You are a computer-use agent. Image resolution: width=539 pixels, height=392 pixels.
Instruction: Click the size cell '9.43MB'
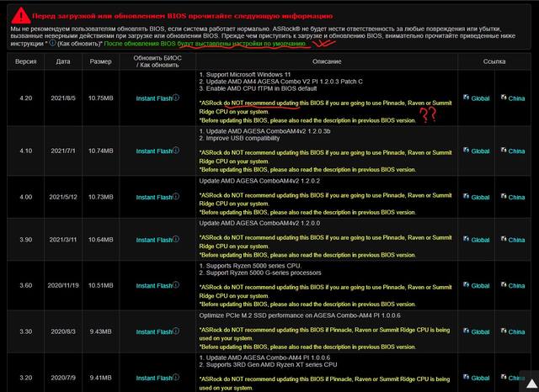[x=101, y=331]
